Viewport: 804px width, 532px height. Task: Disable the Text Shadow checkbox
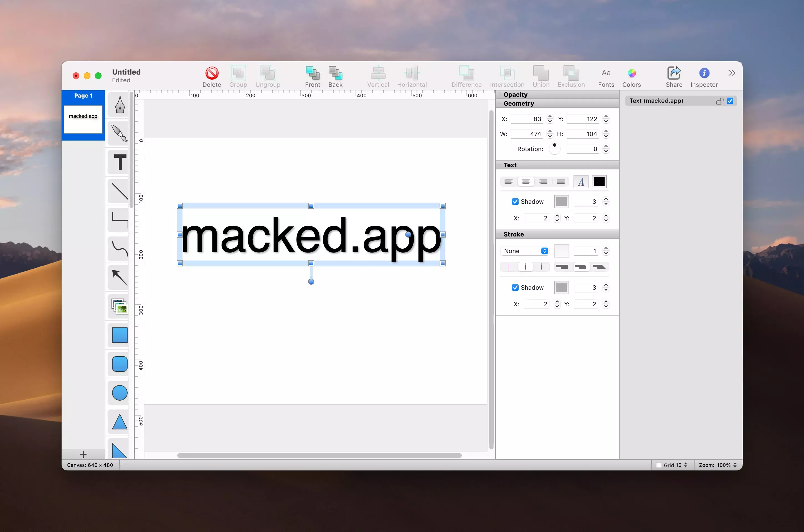pos(515,202)
